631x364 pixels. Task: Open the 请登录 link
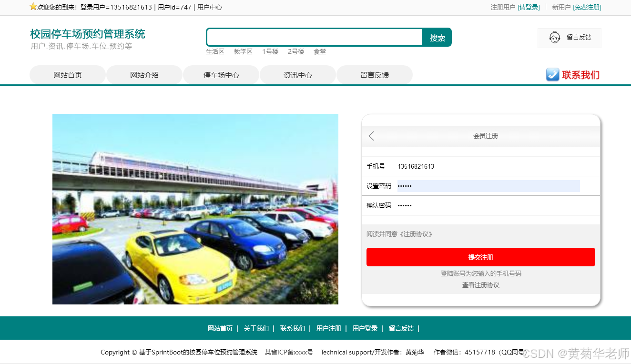pyautogui.click(x=529, y=7)
